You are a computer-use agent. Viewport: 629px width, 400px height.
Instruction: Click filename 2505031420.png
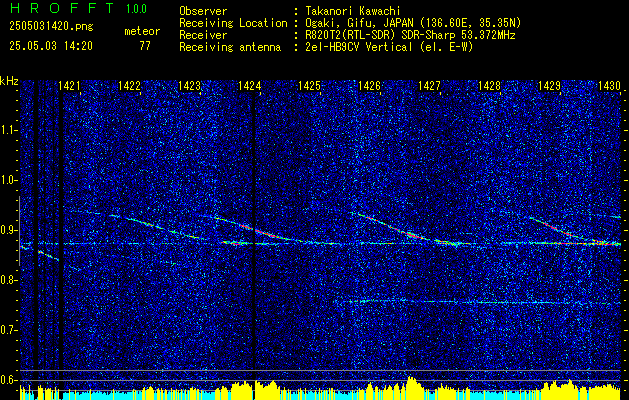click(x=51, y=27)
